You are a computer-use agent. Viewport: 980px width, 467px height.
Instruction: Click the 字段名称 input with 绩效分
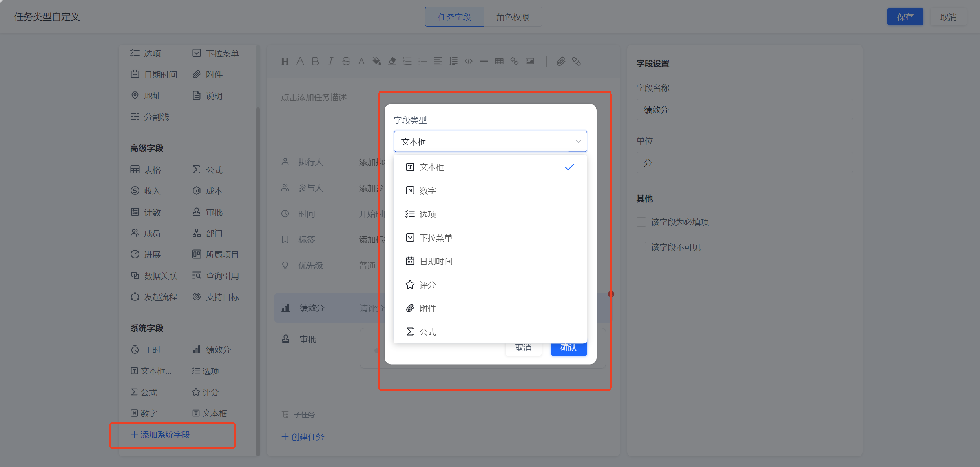click(x=745, y=110)
